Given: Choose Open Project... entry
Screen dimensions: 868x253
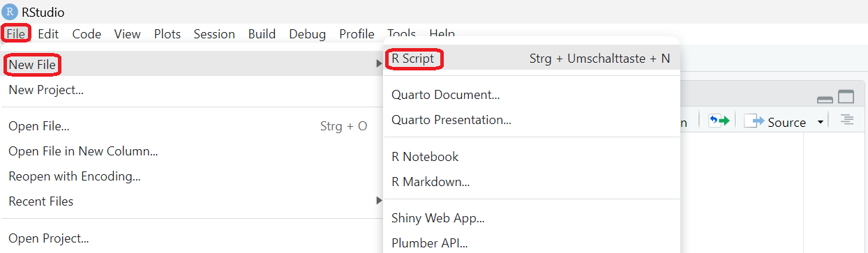Looking at the screenshot, I should click(192, 238).
